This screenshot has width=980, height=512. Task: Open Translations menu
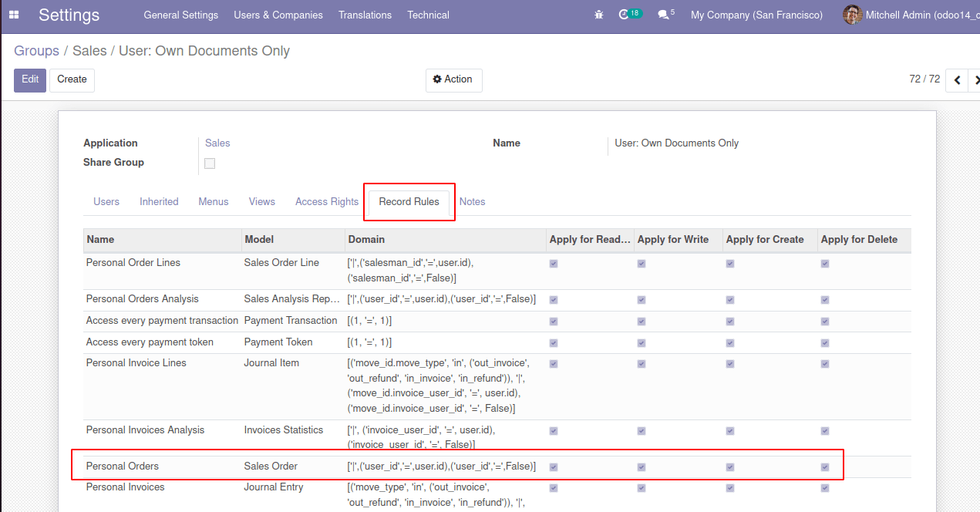tap(365, 15)
